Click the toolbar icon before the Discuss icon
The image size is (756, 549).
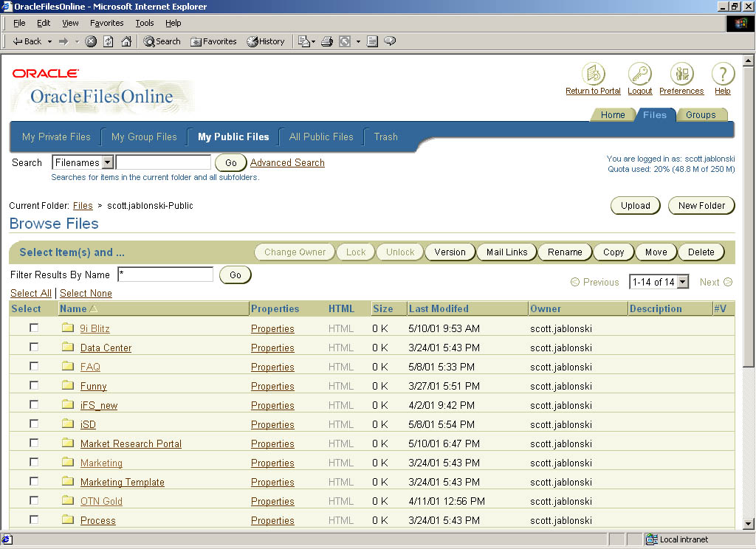coord(372,41)
